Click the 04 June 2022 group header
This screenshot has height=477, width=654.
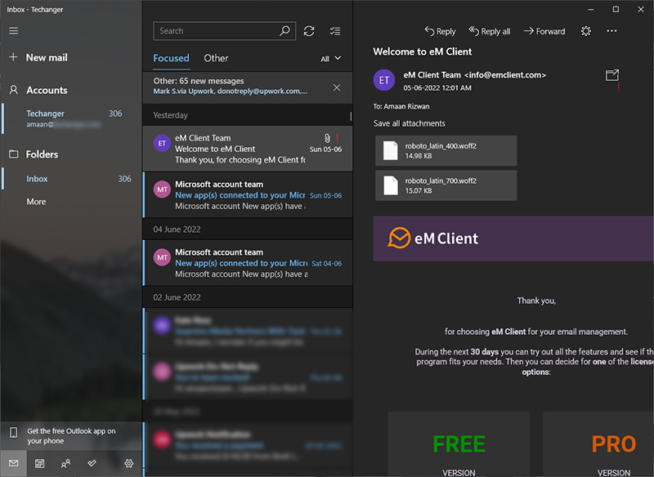[x=248, y=229]
